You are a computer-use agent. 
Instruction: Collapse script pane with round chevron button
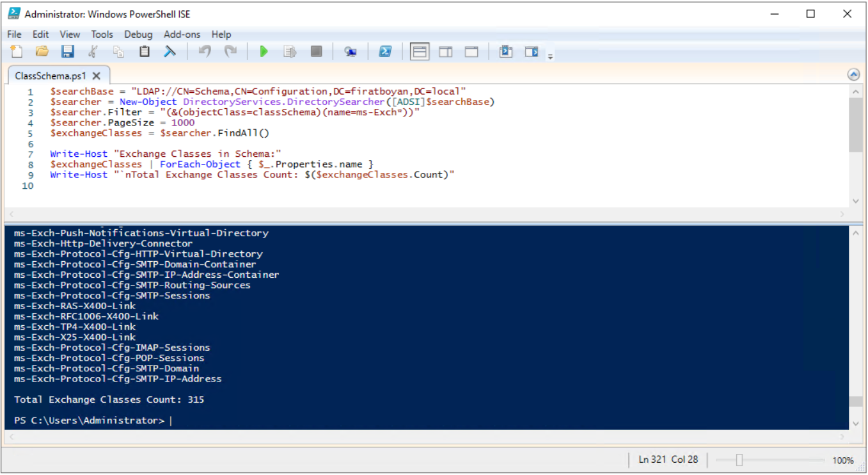[x=853, y=75]
